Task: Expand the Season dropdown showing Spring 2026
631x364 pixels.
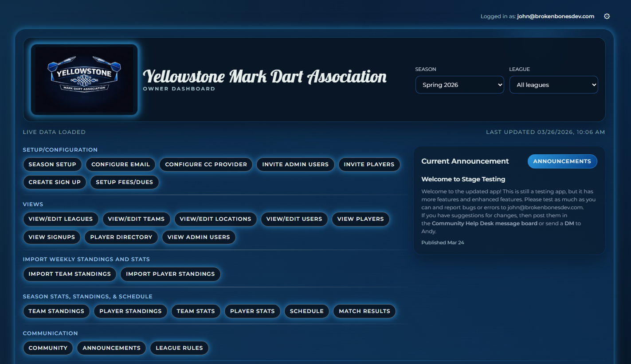Action: (459, 85)
